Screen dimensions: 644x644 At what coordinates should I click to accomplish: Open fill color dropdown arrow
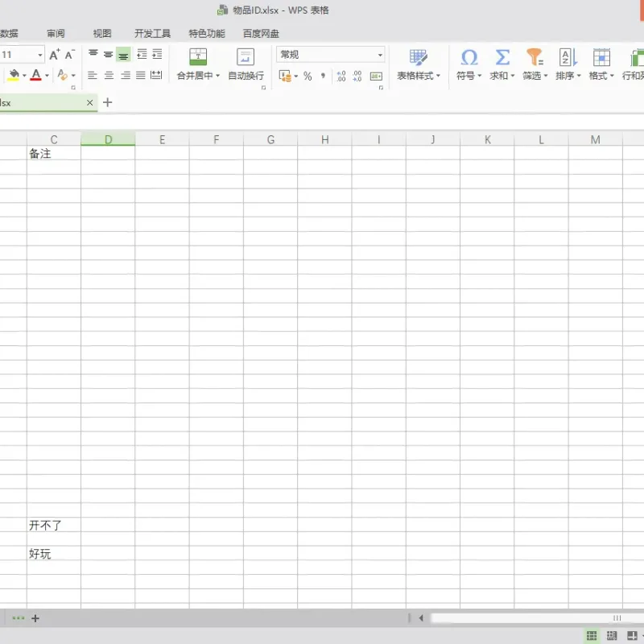(x=24, y=76)
